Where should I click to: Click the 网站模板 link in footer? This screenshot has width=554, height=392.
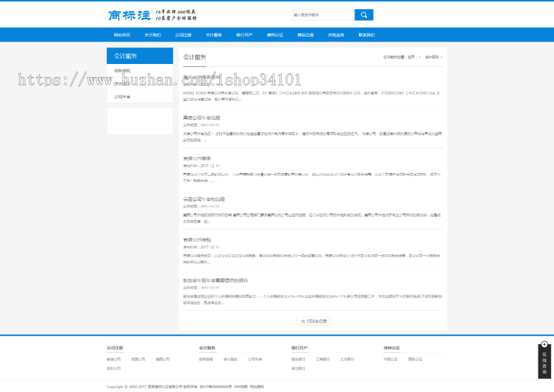(257, 386)
